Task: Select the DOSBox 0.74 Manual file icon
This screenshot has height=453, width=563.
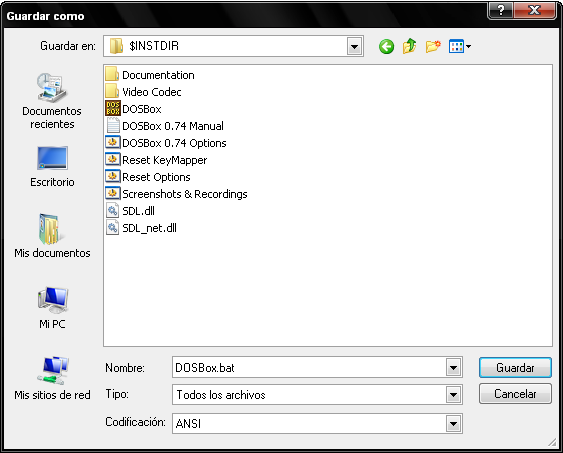Action: click(113, 125)
